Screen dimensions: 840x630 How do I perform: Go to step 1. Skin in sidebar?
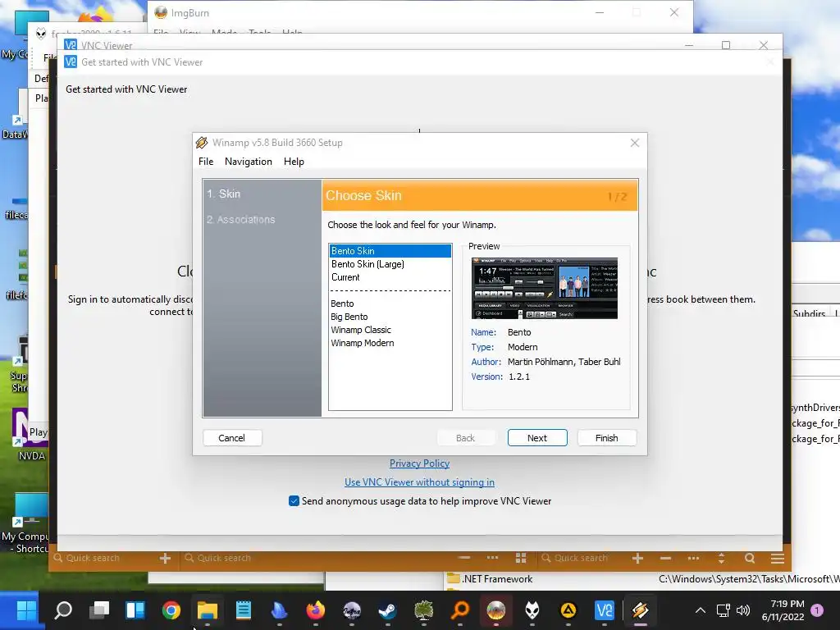click(223, 194)
